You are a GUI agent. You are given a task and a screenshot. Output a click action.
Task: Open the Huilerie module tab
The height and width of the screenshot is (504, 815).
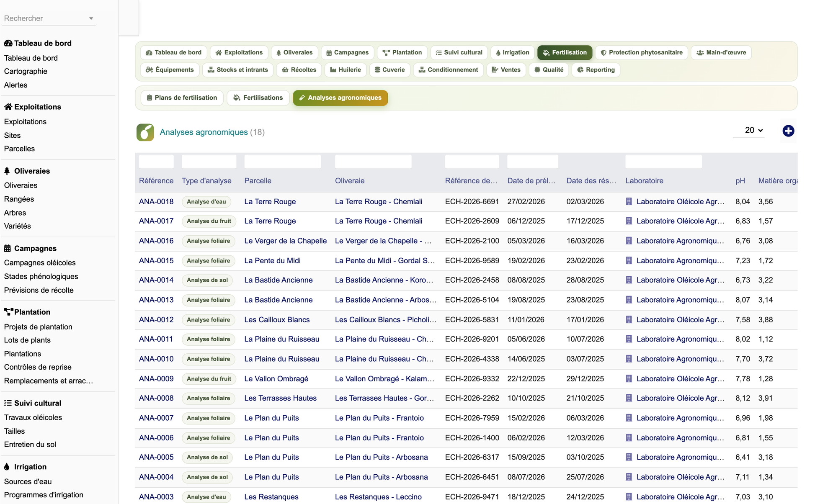pyautogui.click(x=346, y=70)
